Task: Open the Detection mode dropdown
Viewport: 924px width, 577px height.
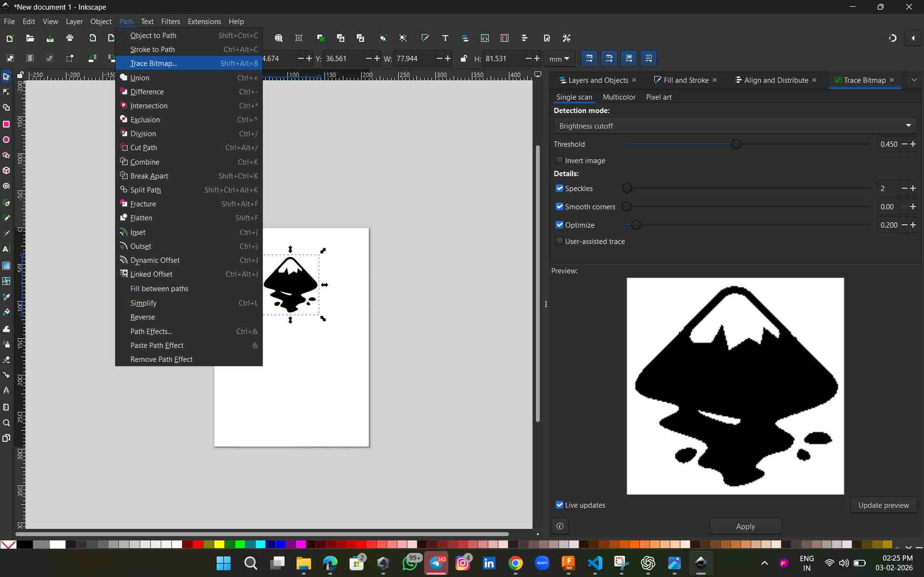Action: coord(735,126)
